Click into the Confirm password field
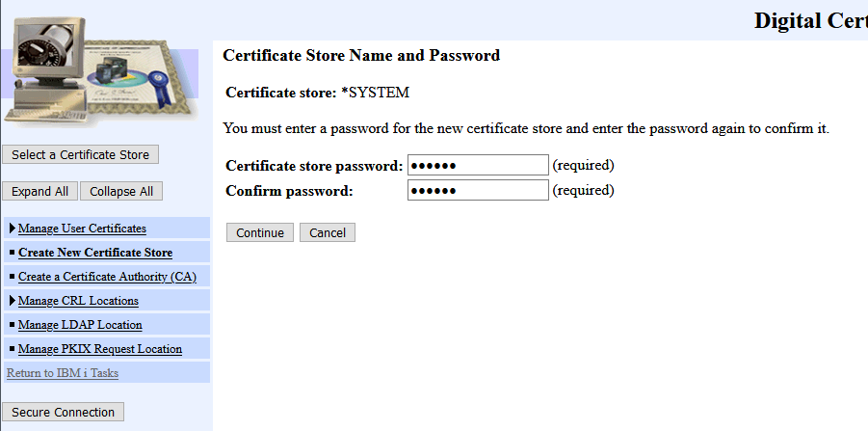Viewport: 868px width, 431px height. pyautogui.click(x=478, y=190)
